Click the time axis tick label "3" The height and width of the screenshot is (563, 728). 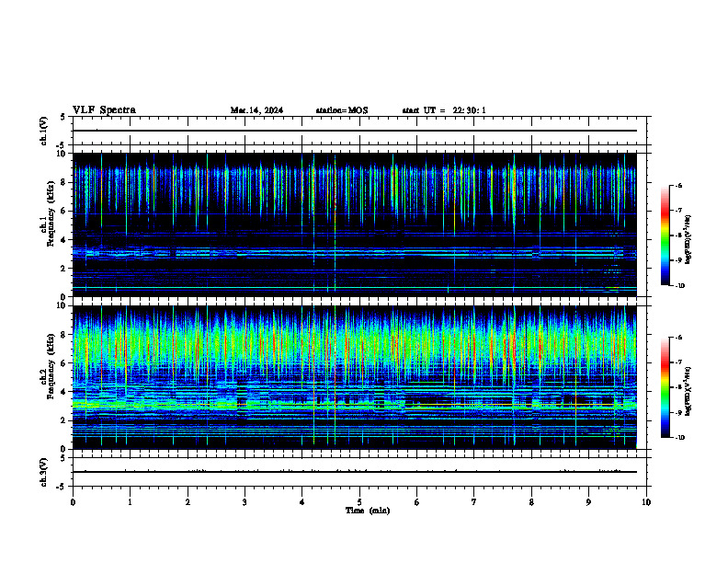(x=245, y=502)
